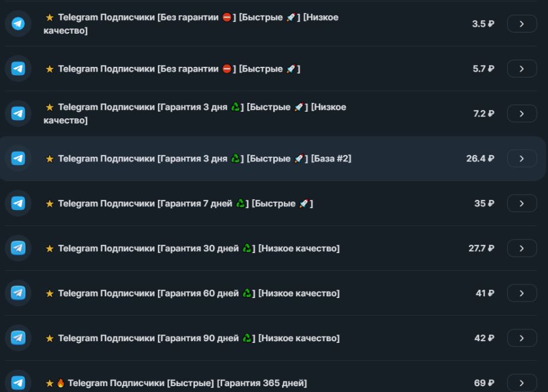The height and width of the screenshot is (392, 548).
Task: Open the 42 ₽ service via its arrow
Action: 521,338
